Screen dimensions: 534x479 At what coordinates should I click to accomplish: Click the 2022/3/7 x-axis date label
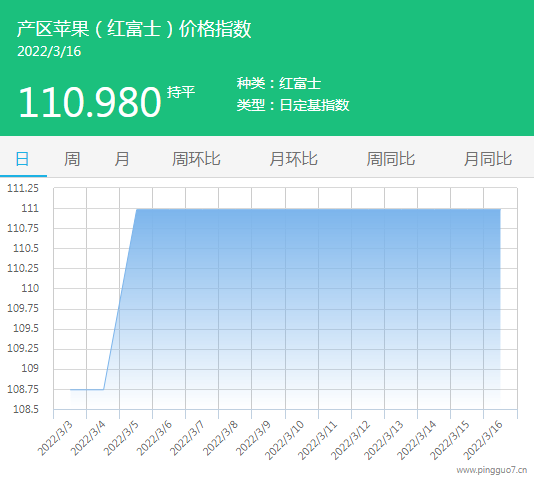(187, 438)
